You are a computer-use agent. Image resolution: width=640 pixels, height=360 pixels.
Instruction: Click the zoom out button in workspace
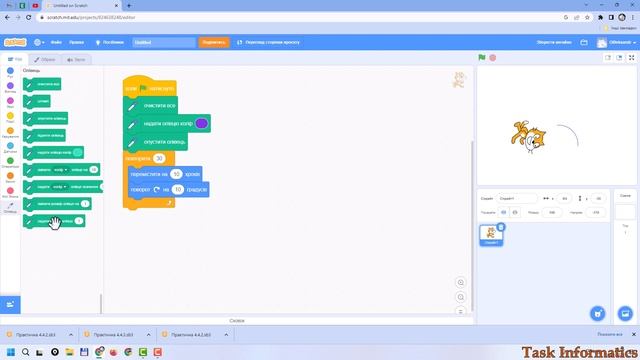coord(460,297)
